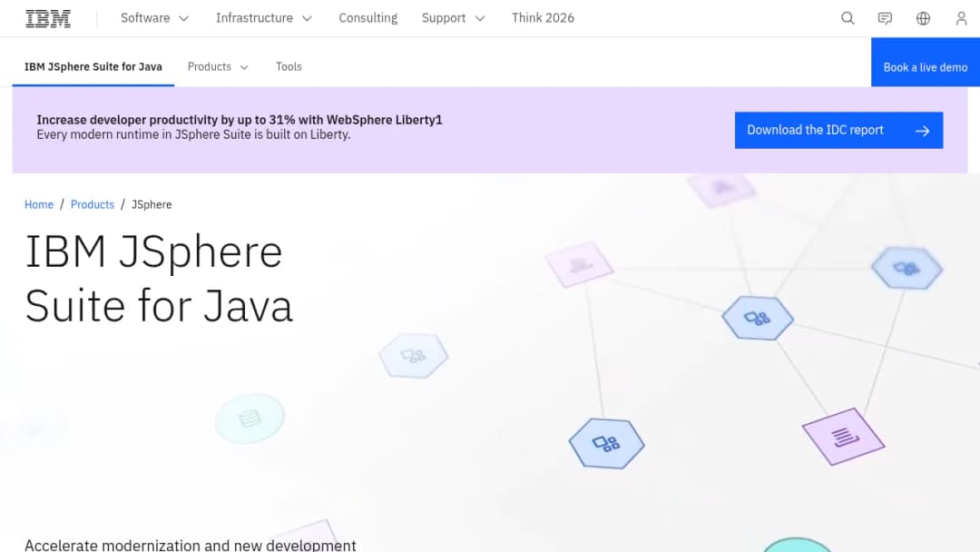This screenshot has width=980, height=552.
Task: Go to Think 2026
Action: point(543,18)
